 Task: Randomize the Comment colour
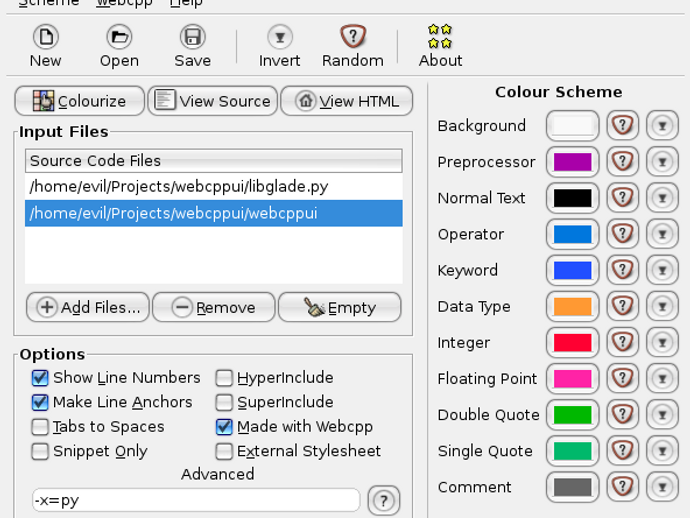point(622,486)
